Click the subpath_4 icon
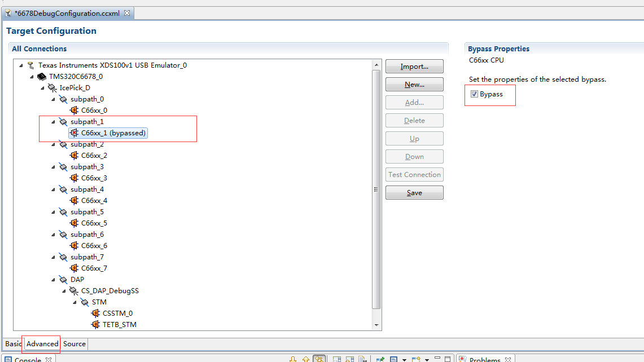644x362 pixels. coord(63,189)
